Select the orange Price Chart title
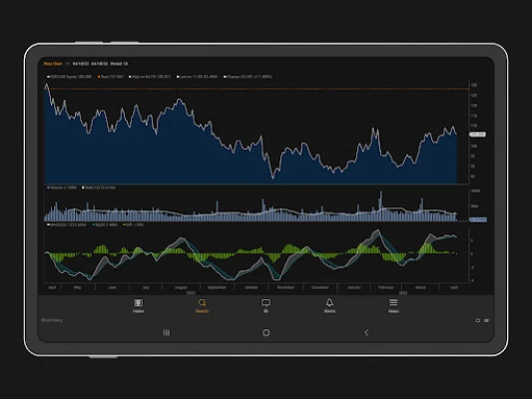This screenshot has width=532, height=399. [x=53, y=64]
